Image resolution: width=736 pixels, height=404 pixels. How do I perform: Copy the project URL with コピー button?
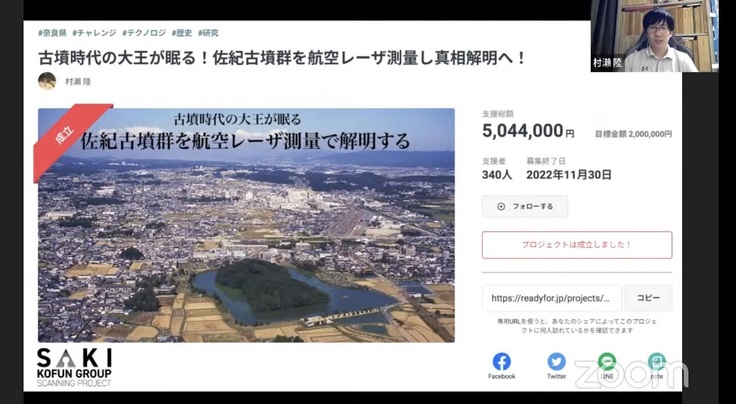pyautogui.click(x=648, y=298)
